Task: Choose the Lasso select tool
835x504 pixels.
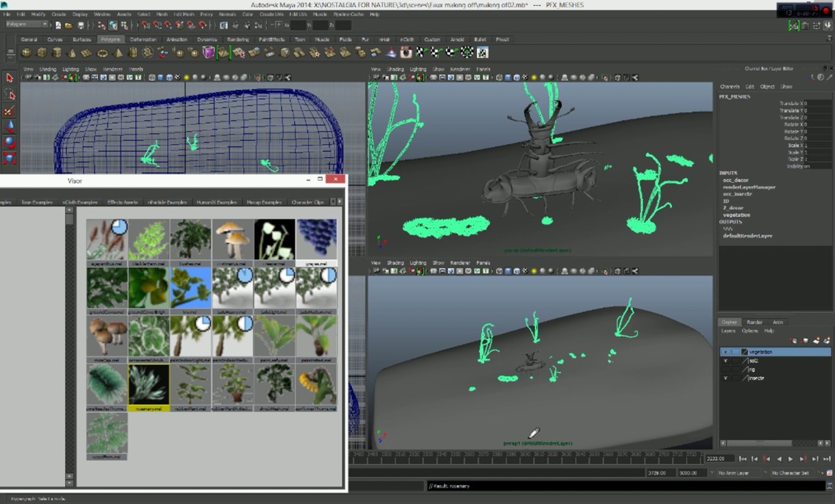Action: click(9, 94)
